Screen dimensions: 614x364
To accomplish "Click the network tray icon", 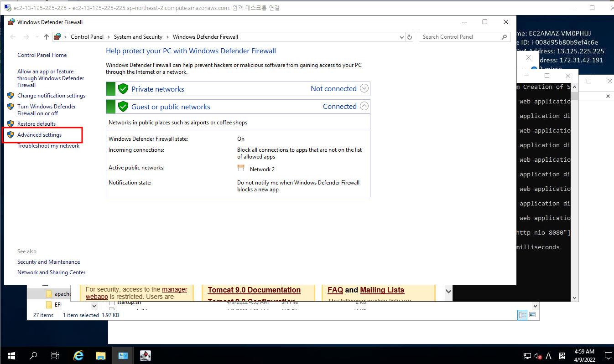I will click(527, 356).
